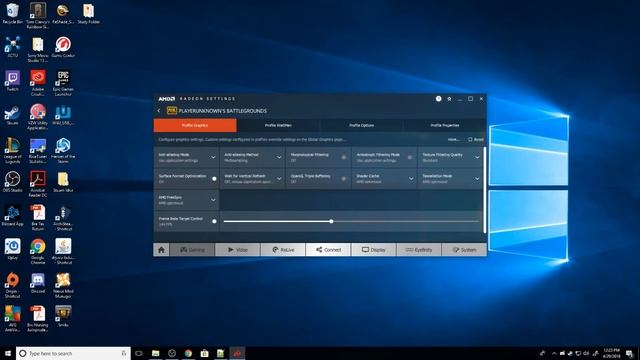The height and width of the screenshot is (360, 640).
Task: Click the Epic Games Launcher desktop icon
Action: tap(63, 83)
